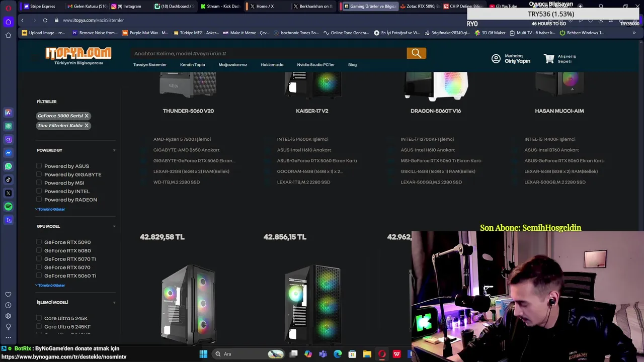
Task: Check GeForce RTX 5080 checkbox
Action: click(39, 250)
